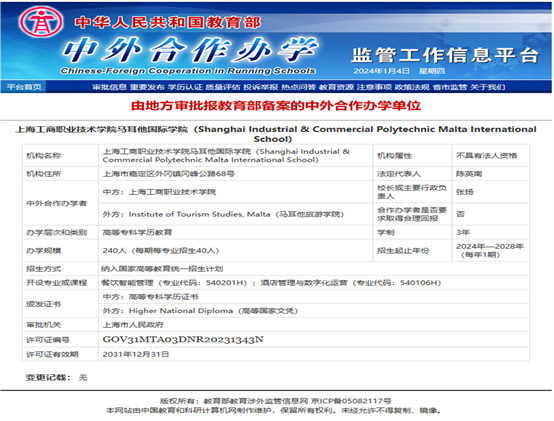Image resolution: width=554 pixels, height=421 pixels.
Task: Click the bold institution title above the table
Action: [276, 134]
